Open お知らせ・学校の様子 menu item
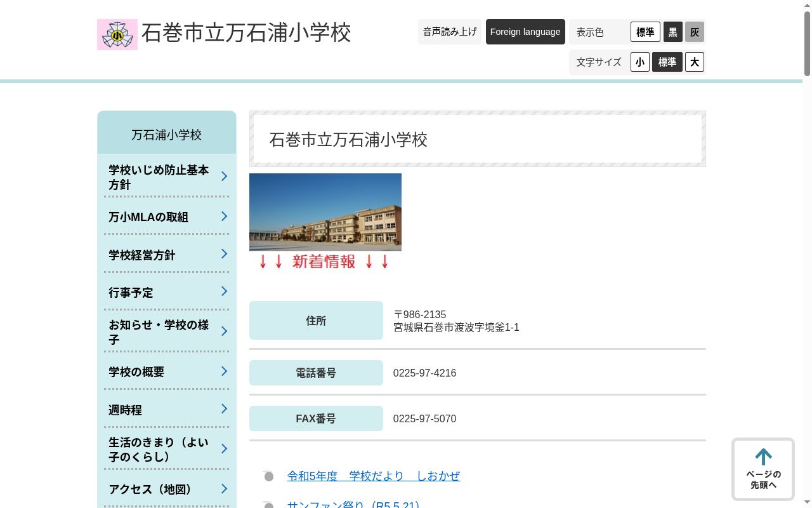The image size is (812, 508). click(x=167, y=331)
